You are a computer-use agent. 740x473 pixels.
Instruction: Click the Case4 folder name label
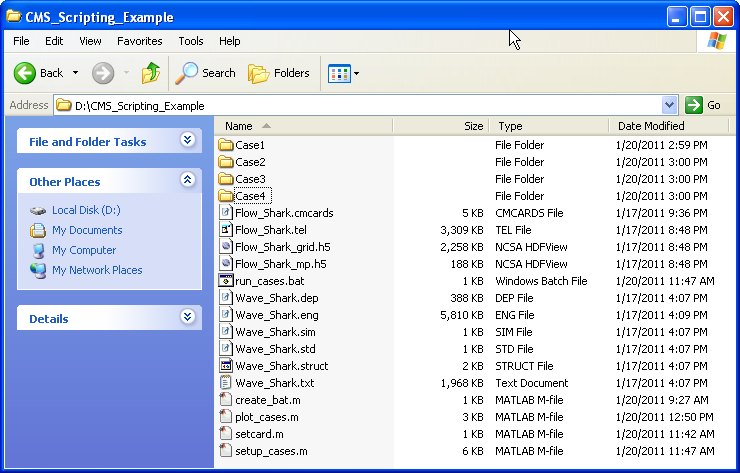tap(252, 195)
